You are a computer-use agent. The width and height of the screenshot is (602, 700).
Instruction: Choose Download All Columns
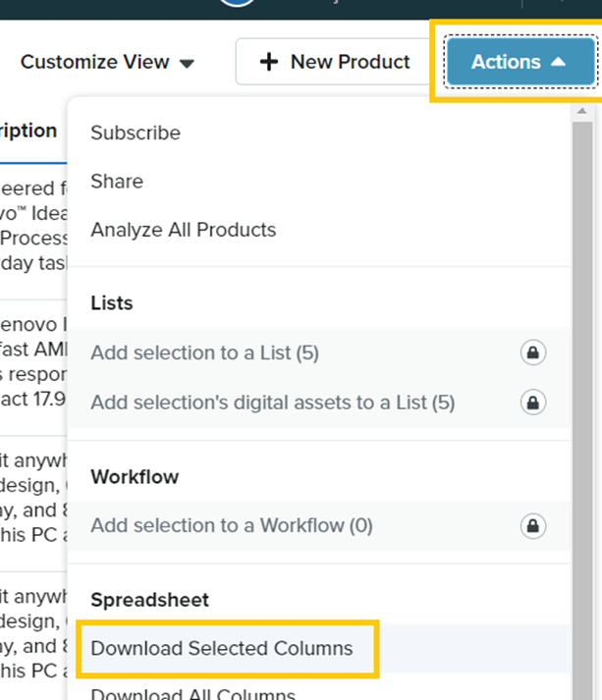coord(192,693)
